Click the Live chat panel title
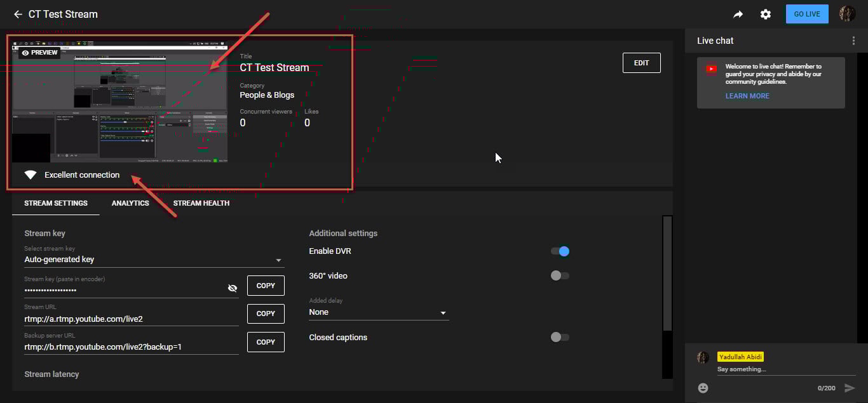Viewport: 868px width, 403px height. 715,41
